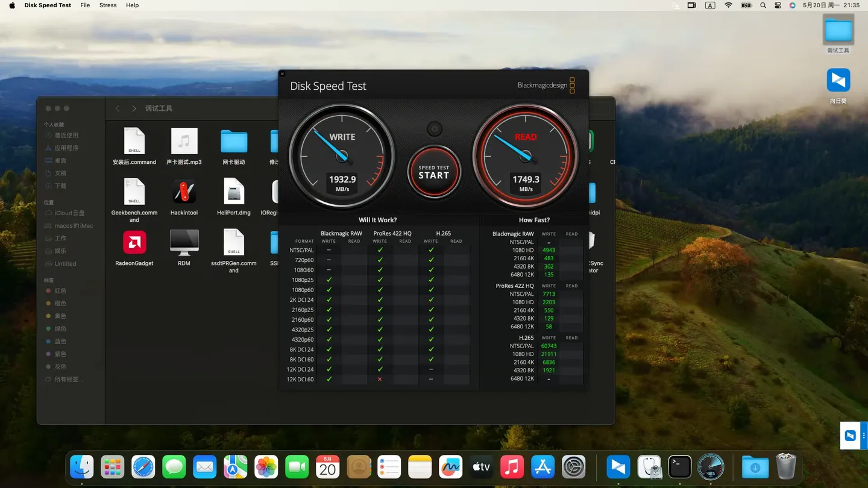Open the Hackintool app icon in Finder
Image resolution: width=868 pixels, height=488 pixels.
(x=184, y=193)
